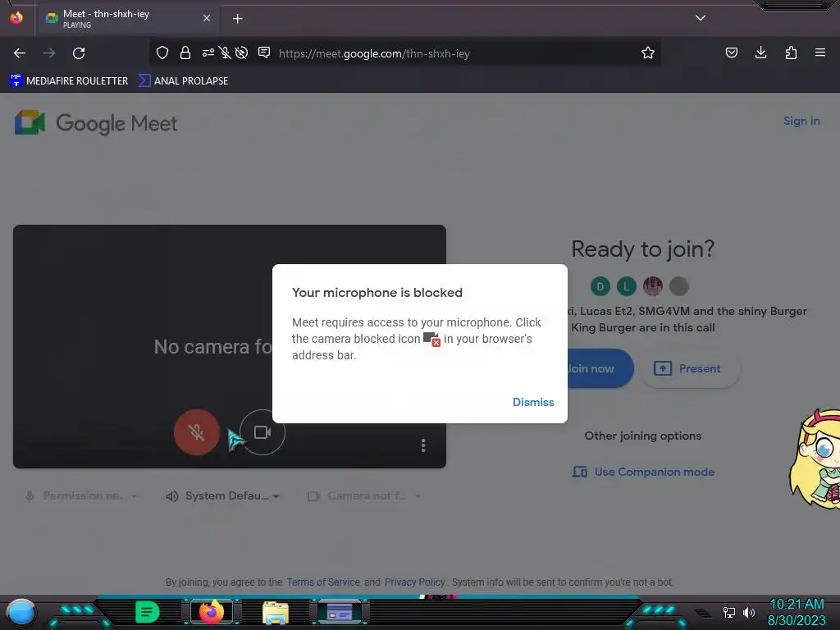Click the Firefox taskbar icon
Image resolution: width=840 pixels, height=630 pixels.
(212, 612)
